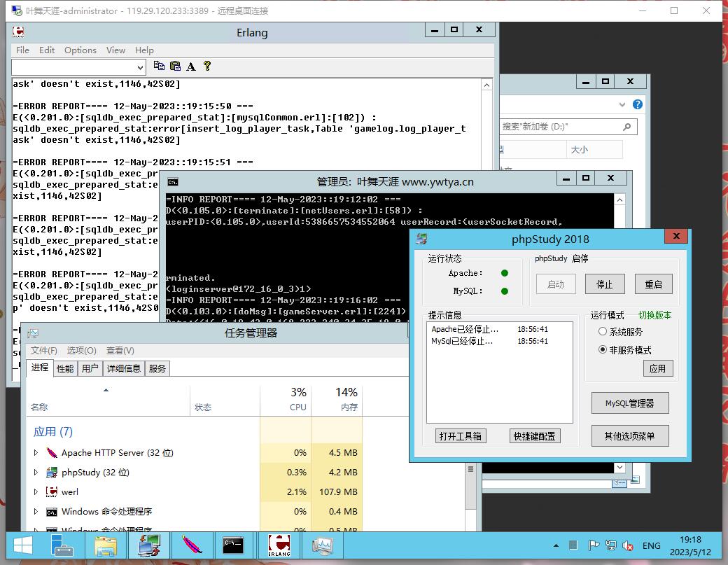Click the Apache HTTP Server feather icon

pyautogui.click(x=52, y=453)
